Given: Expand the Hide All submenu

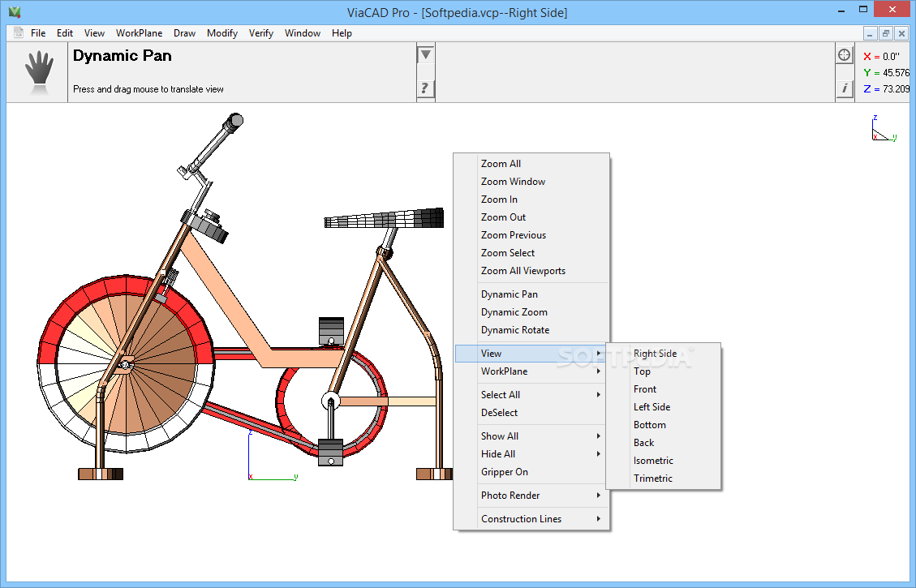Looking at the screenshot, I should tap(531, 453).
